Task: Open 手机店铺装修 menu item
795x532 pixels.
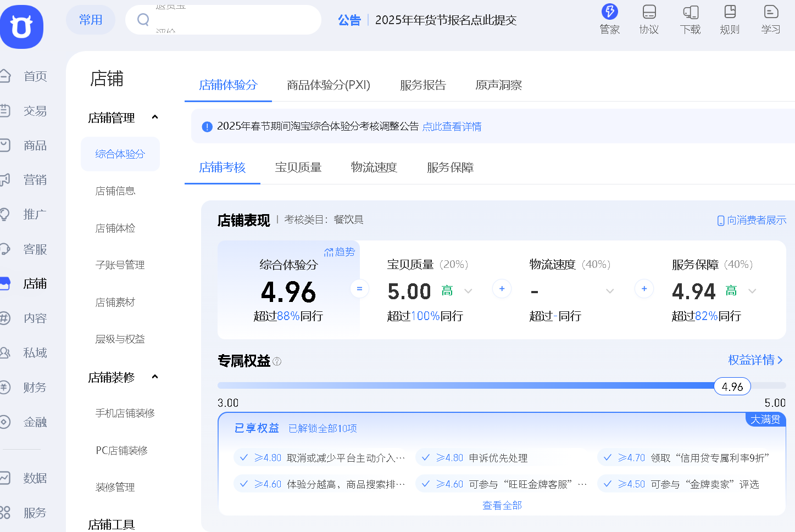Action: (x=125, y=413)
